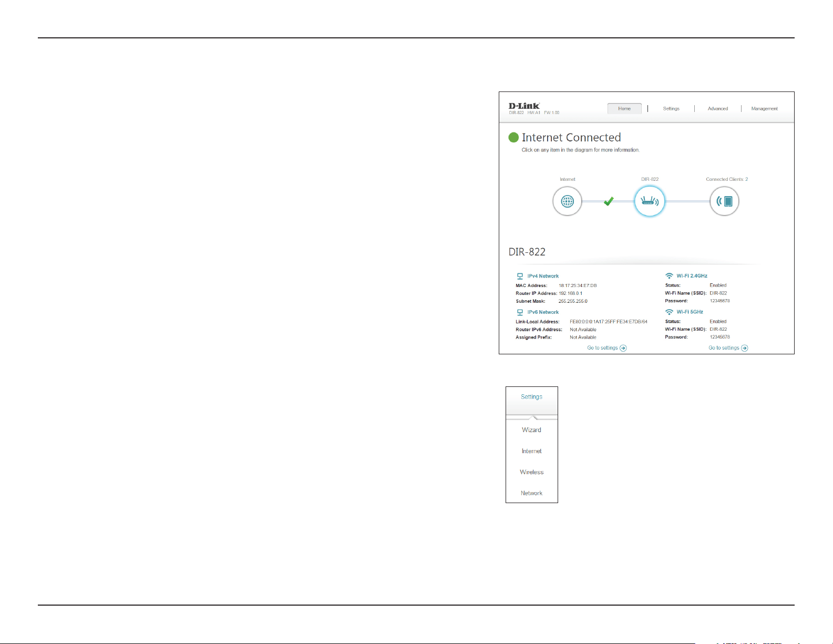This screenshot has height=644, width=833.
Task: Click the Subnet Mask value 255.255.255.0
Action: click(x=573, y=301)
